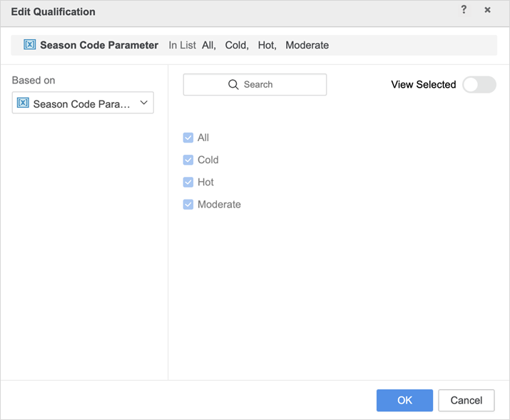This screenshot has height=420, width=510.
Task: Toggle the Moderate checkbox
Action: 188,204
